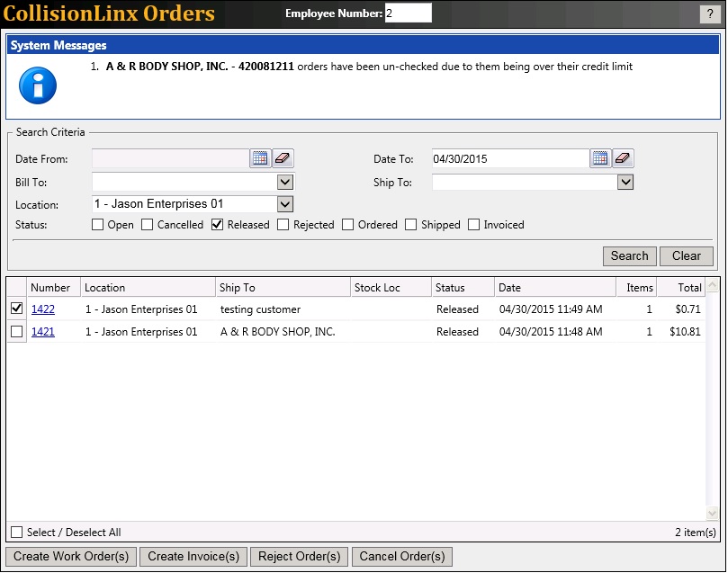Expand the Bill To dropdown
The width and height of the screenshot is (728, 573).
pos(285,183)
